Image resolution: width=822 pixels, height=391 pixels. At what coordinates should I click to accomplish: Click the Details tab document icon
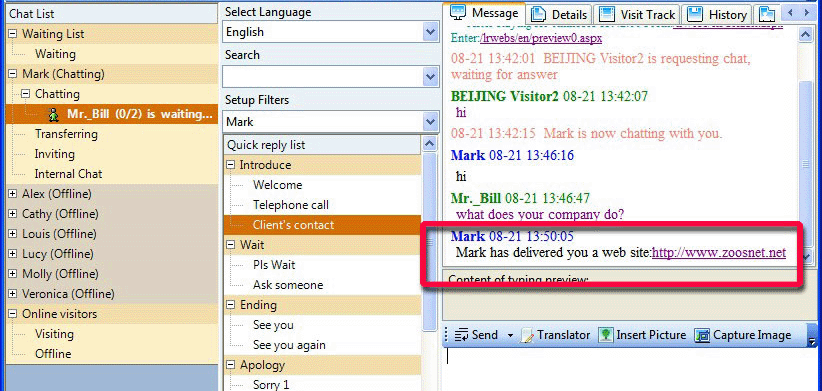(x=539, y=14)
